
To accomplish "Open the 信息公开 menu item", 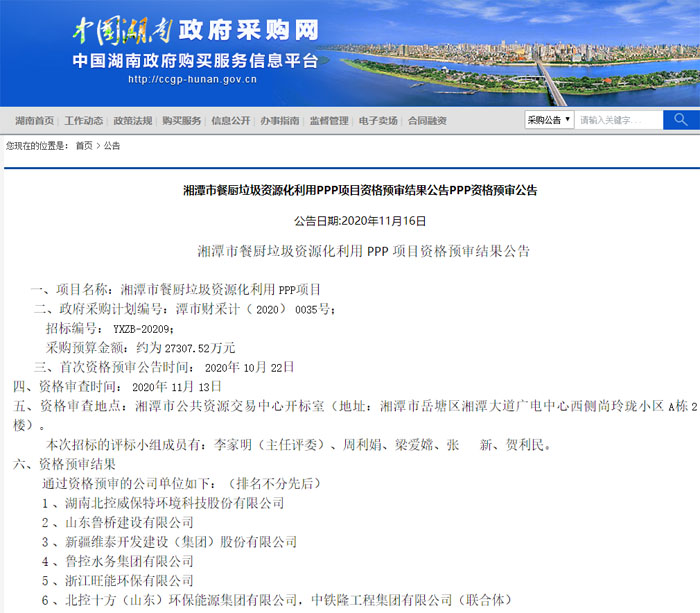I will point(231,121).
